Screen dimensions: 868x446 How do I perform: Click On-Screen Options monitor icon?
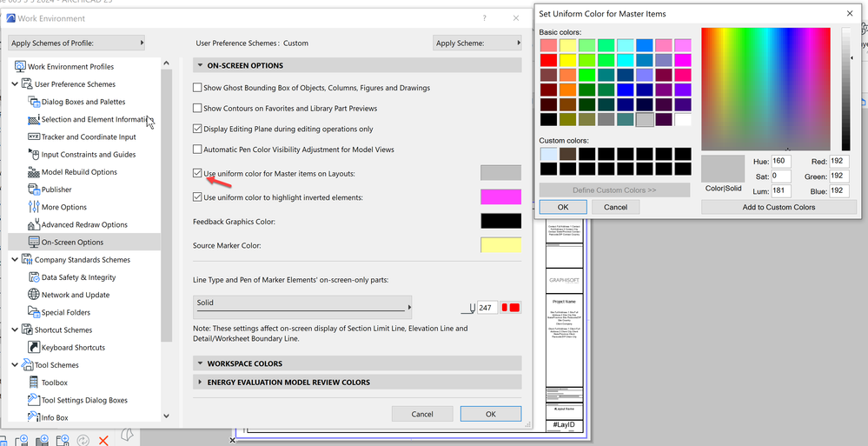(x=34, y=242)
